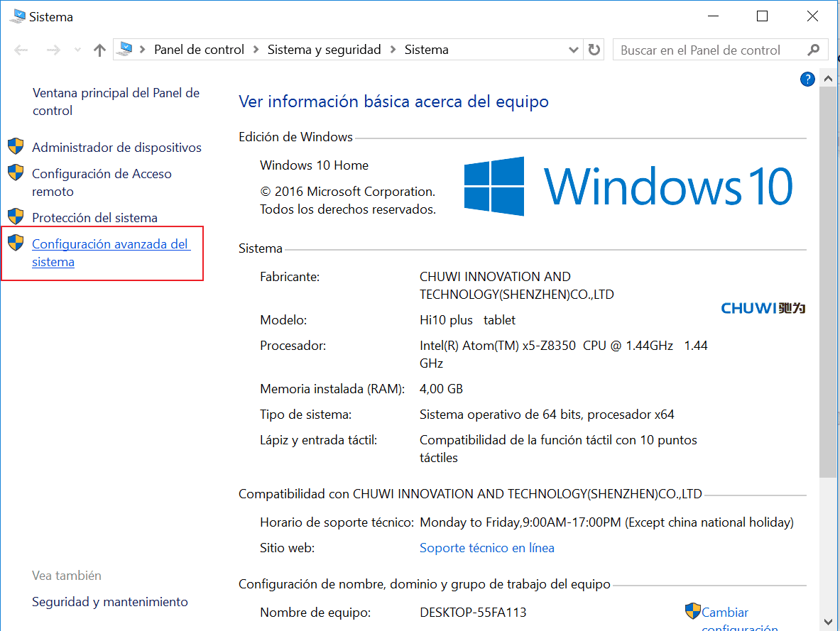The height and width of the screenshot is (631, 840).
Task: Expand chevron after Sistema y seguridad
Action: tap(393, 50)
